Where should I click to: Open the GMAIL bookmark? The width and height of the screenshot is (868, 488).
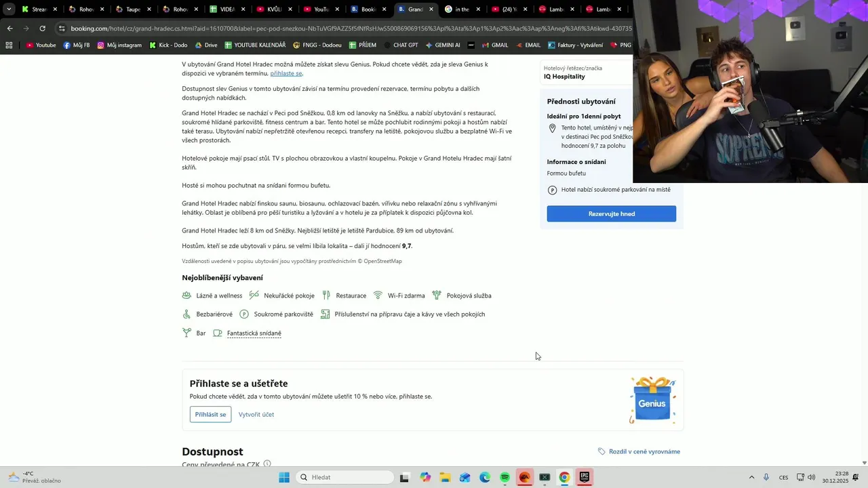(494, 45)
